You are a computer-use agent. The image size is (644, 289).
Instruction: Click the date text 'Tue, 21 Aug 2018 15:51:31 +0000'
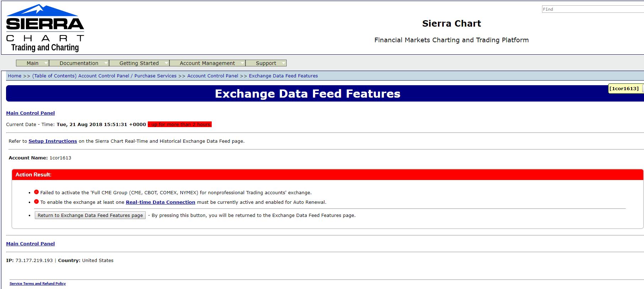click(x=101, y=125)
